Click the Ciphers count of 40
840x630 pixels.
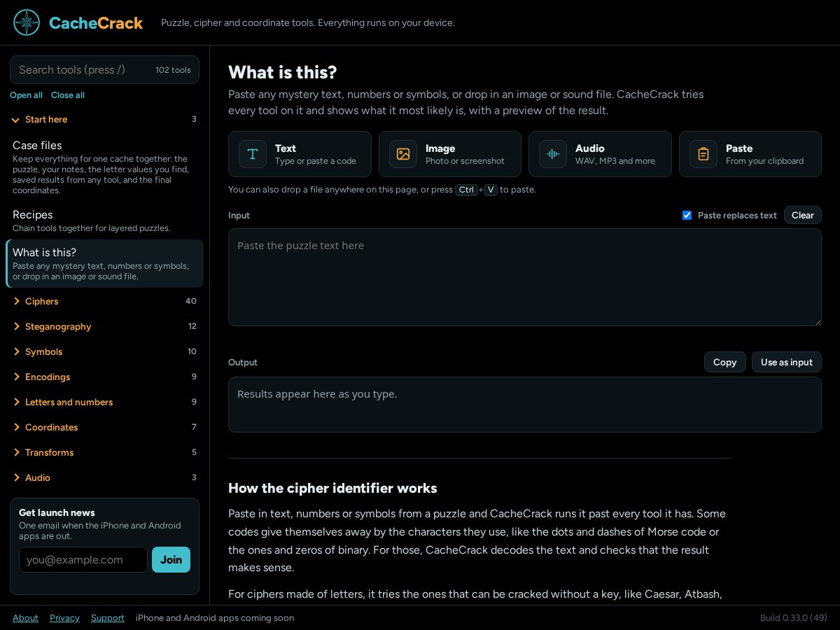191,301
